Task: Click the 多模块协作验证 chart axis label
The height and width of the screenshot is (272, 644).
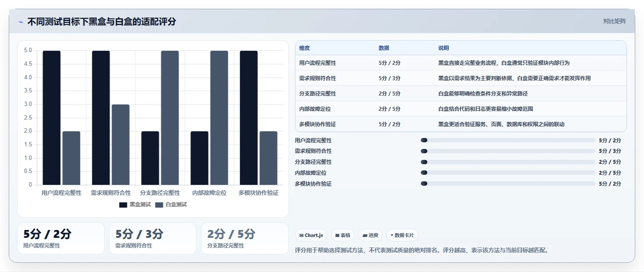Action: [258, 193]
